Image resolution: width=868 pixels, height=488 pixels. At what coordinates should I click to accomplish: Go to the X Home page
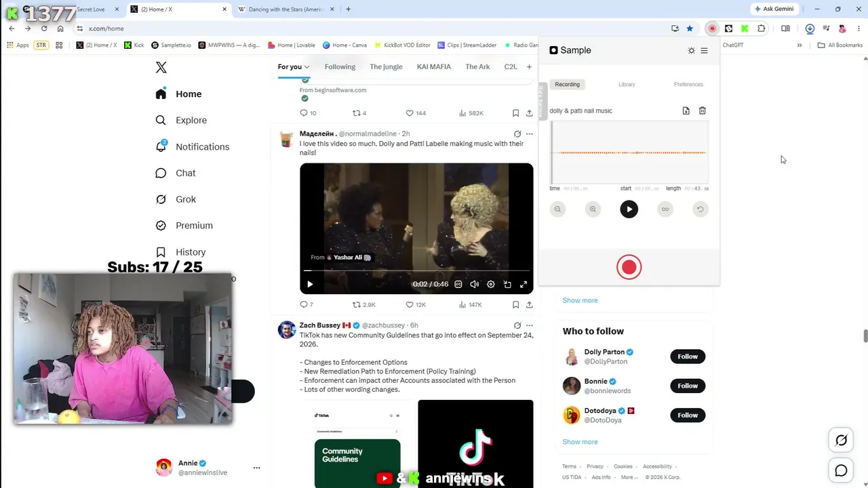pos(178,94)
